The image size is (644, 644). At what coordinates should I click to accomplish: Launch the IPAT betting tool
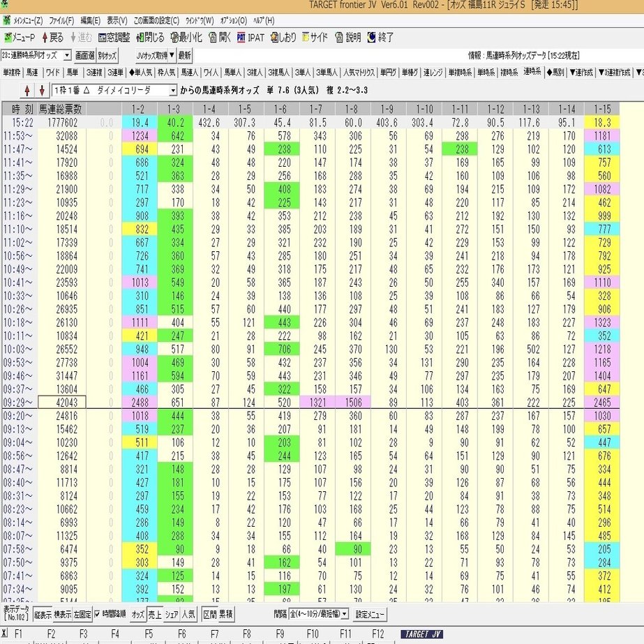(x=250, y=38)
